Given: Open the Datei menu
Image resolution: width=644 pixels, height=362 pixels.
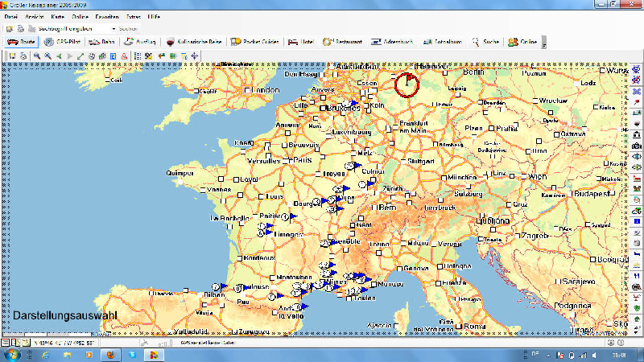Looking at the screenshot, I should click(11, 16).
